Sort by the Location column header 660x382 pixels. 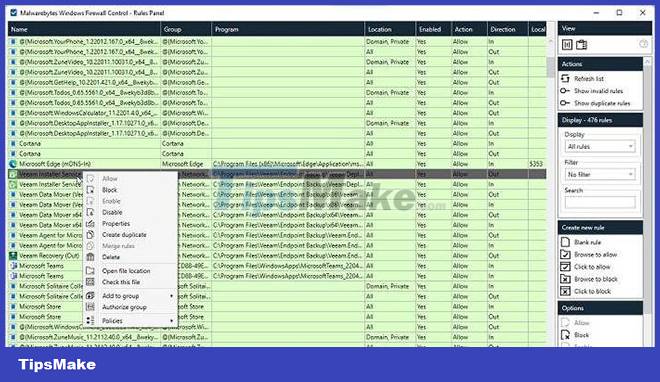(390, 29)
